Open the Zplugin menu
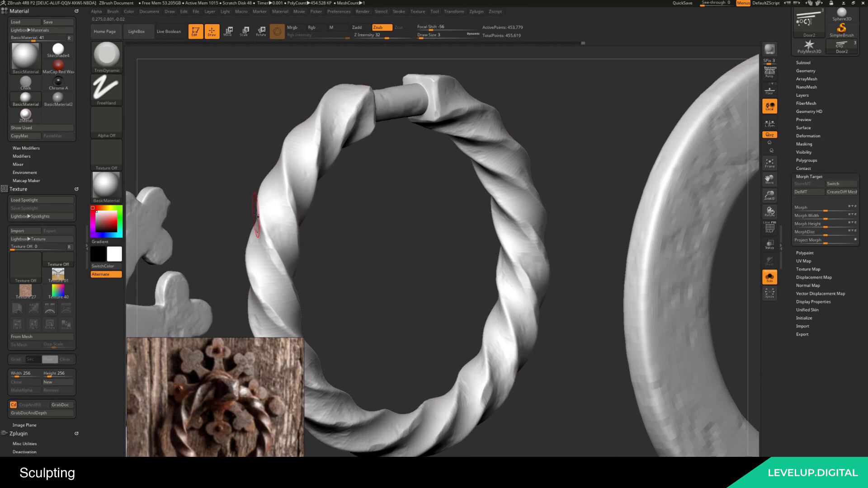The height and width of the screenshot is (488, 868). [x=476, y=11]
